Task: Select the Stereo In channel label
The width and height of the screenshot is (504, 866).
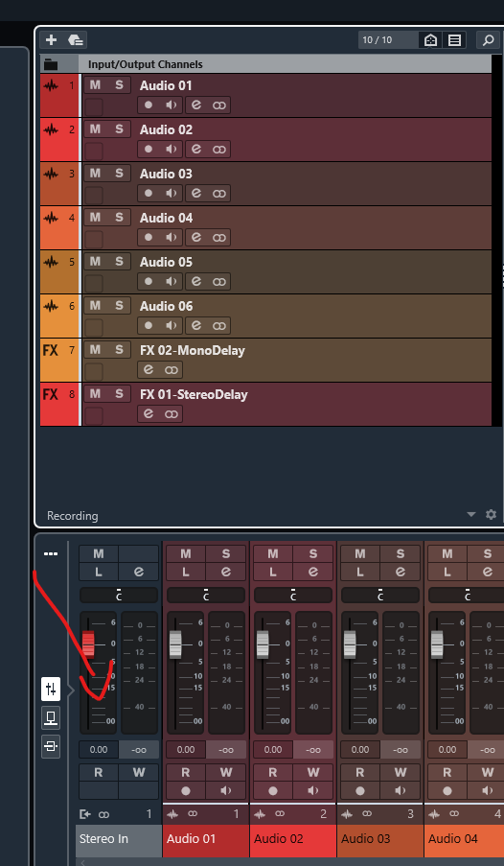Action: coord(103,838)
